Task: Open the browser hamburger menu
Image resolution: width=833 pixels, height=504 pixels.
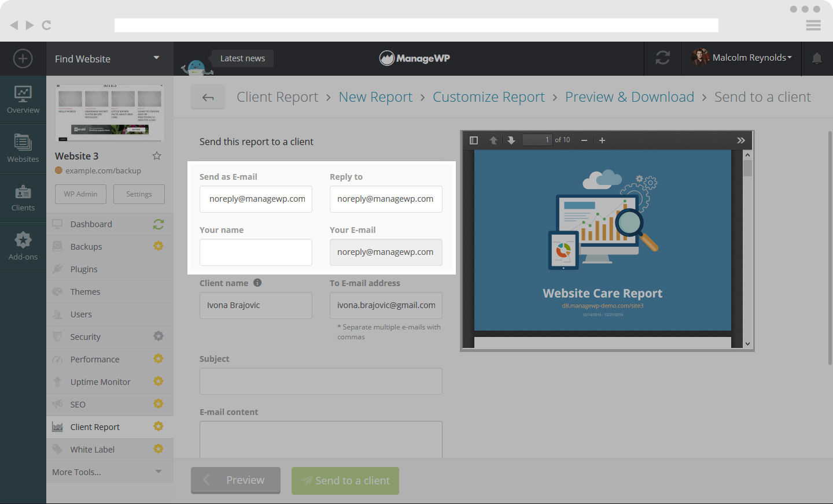Action: [x=813, y=25]
